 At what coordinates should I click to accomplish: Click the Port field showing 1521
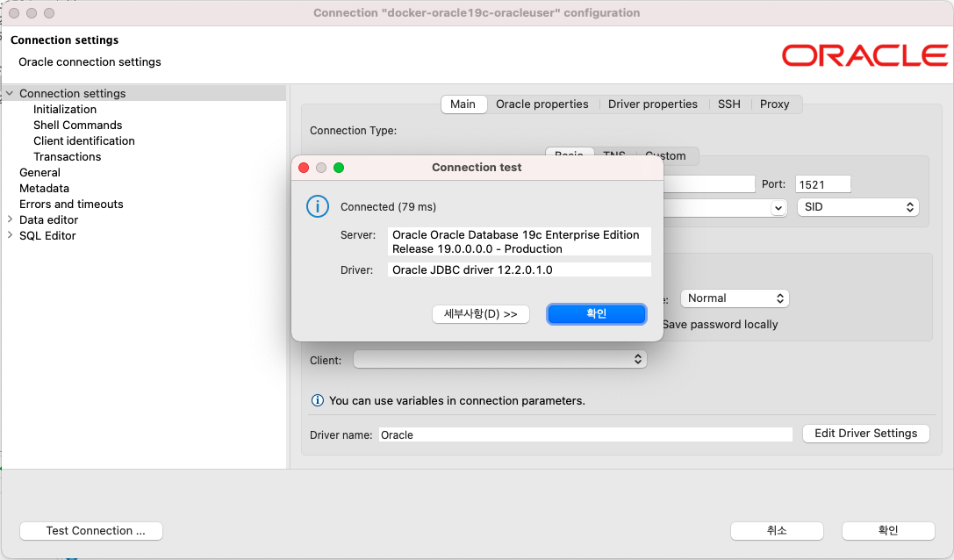822,184
